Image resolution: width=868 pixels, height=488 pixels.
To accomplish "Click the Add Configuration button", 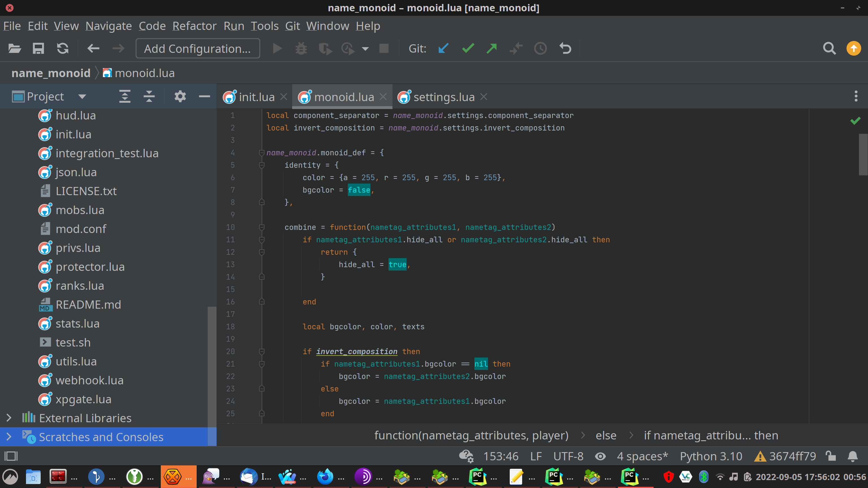I will point(198,49).
